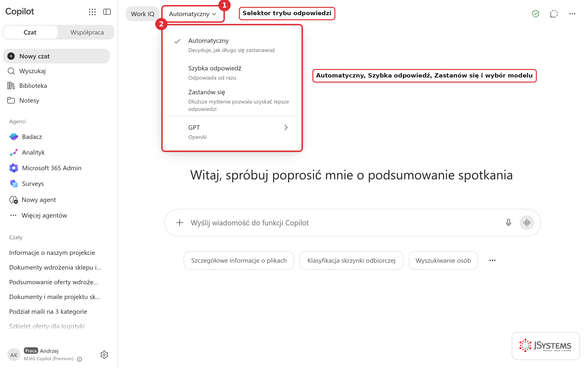Image resolution: width=588 pixels, height=368 pixels.
Task: Click Andrzej account name
Action: 49,351
